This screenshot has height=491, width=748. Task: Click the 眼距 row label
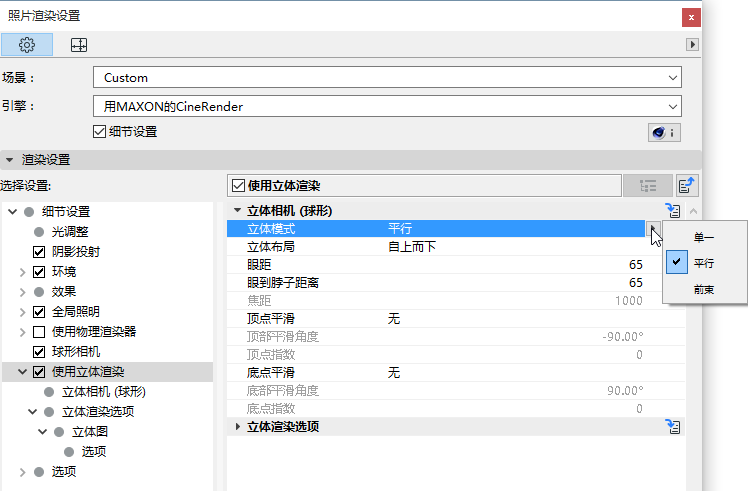(259, 264)
